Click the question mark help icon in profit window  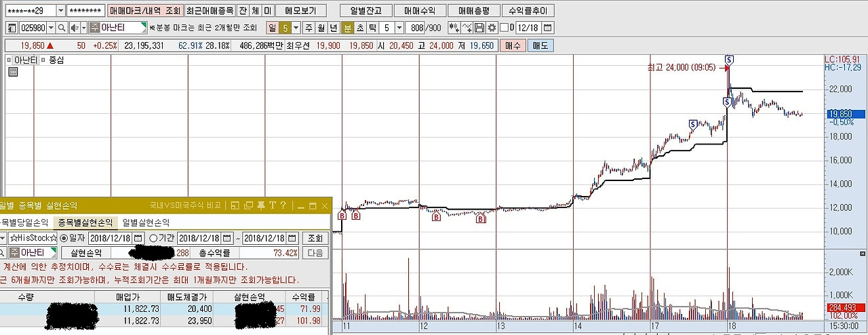tap(282, 205)
